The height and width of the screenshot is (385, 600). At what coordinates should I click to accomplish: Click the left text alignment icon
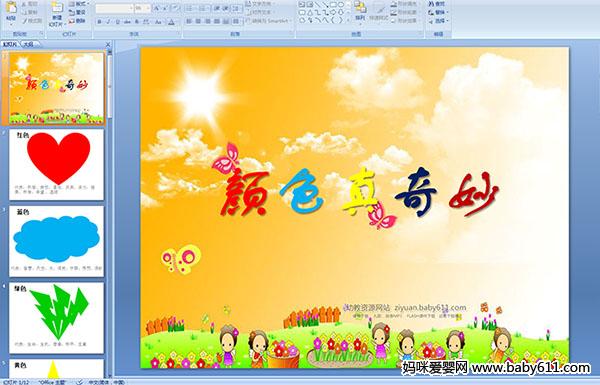[189, 22]
